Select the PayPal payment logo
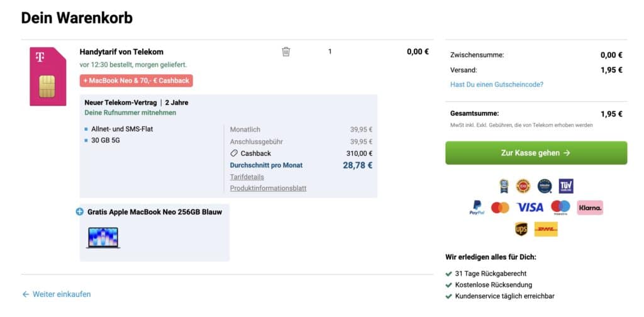This screenshot has height=317, width=644. point(477,208)
